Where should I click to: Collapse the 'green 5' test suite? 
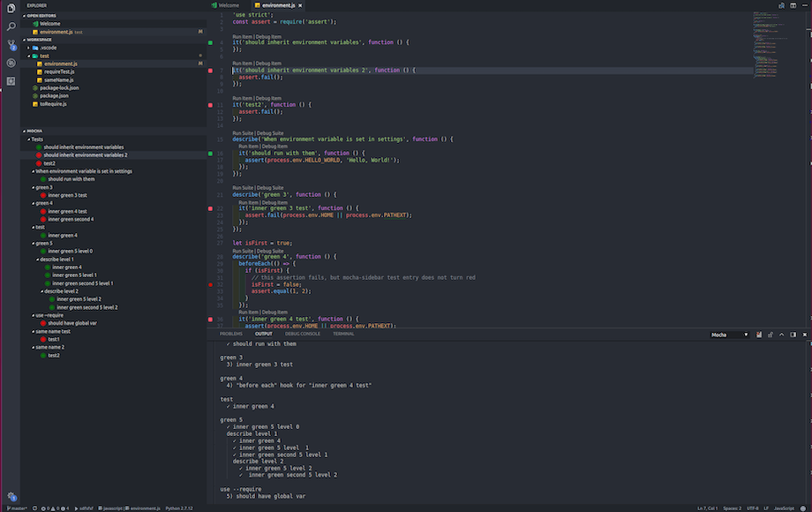33,244
